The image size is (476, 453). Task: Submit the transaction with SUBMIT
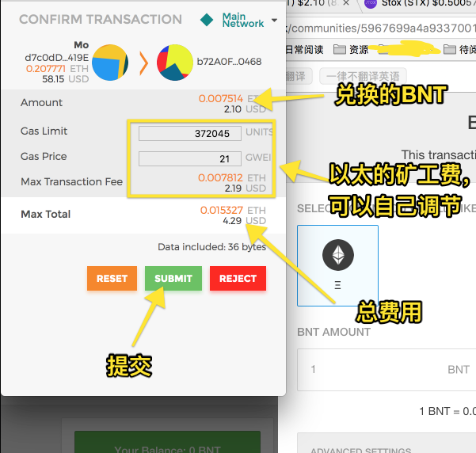(173, 279)
